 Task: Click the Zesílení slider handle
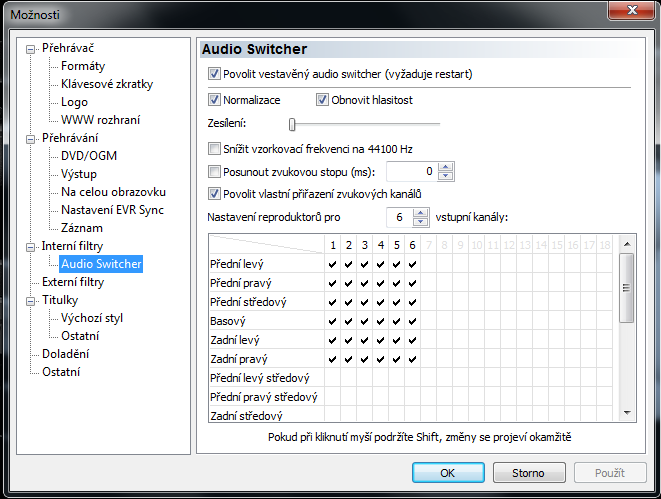pyautogui.click(x=292, y=124)
